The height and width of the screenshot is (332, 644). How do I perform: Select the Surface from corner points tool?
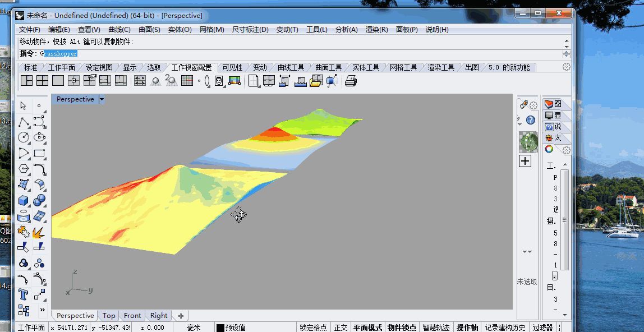(24, 185)
